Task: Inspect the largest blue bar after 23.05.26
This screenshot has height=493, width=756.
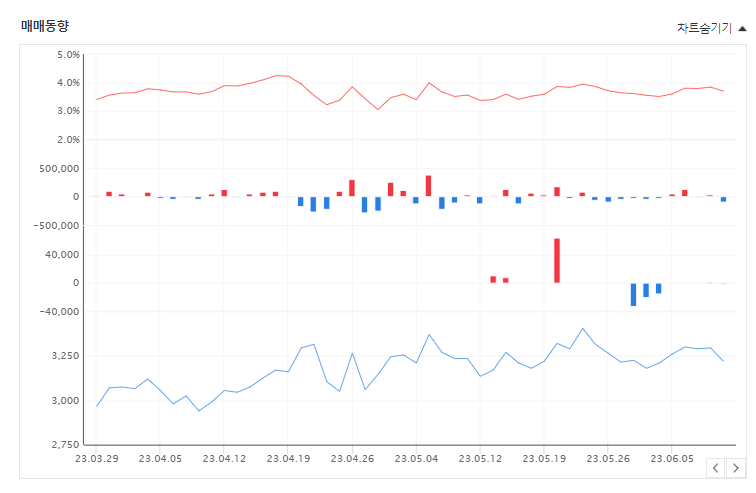Action: pos(634,294)
